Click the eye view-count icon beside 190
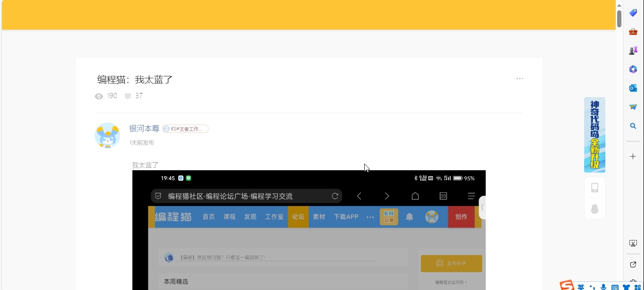This screenshot has width=644, height=290. point(99,96)
